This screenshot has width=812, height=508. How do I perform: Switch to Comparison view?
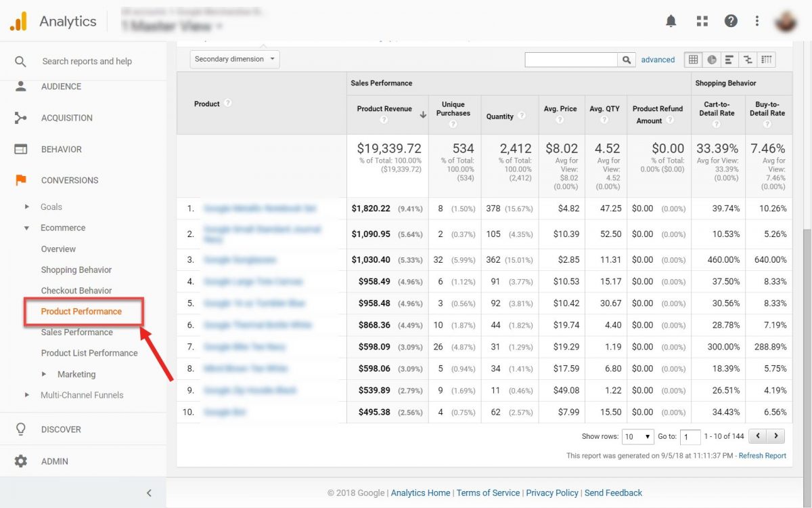(x=748, y=60)
